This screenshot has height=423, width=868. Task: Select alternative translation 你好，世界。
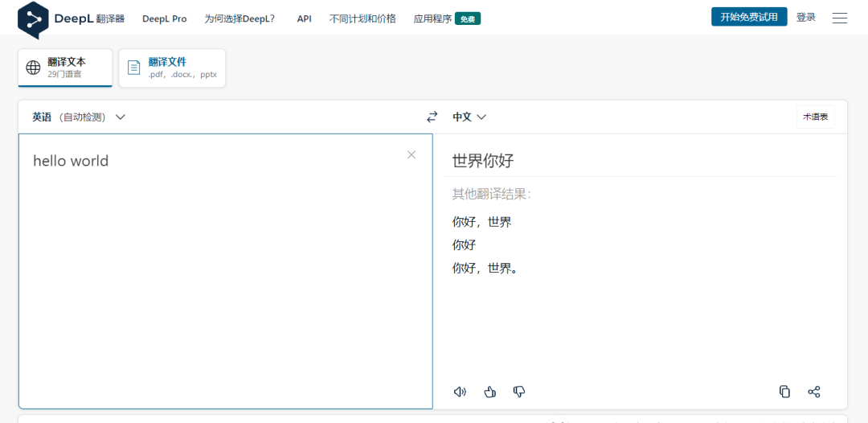(485, 268)
